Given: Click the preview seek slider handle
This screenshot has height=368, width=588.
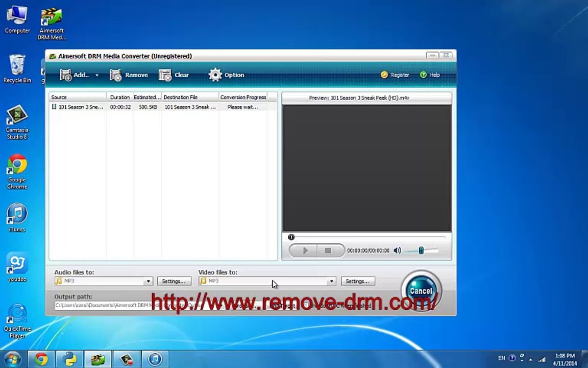Looking at the screenshot, I should [x=291, y=237].
